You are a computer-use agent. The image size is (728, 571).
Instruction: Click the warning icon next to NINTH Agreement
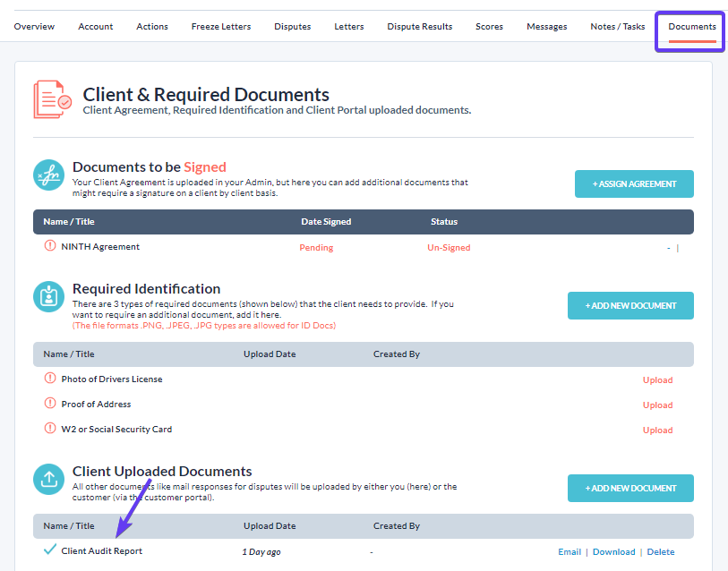[50, 245]
